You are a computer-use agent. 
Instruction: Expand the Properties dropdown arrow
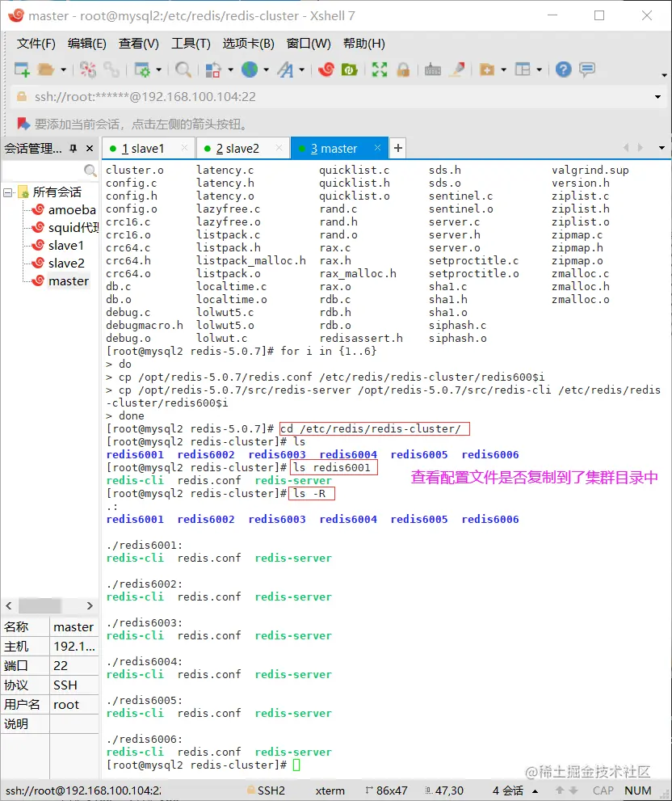159,70
